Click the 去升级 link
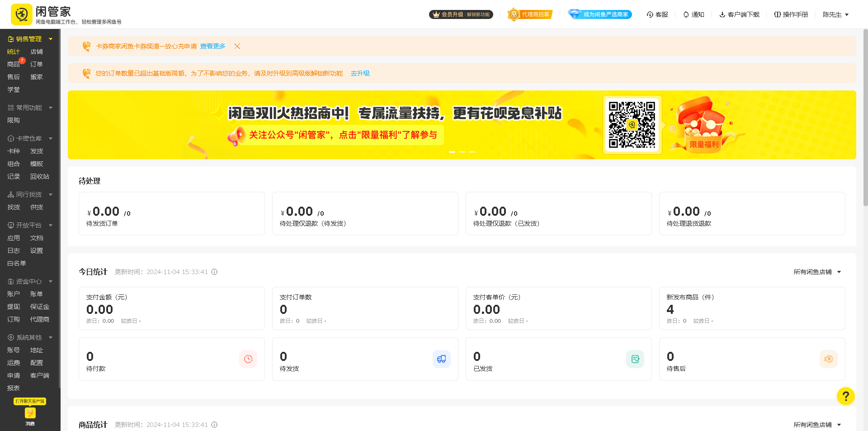868x431 pixels. coord(360,73)
